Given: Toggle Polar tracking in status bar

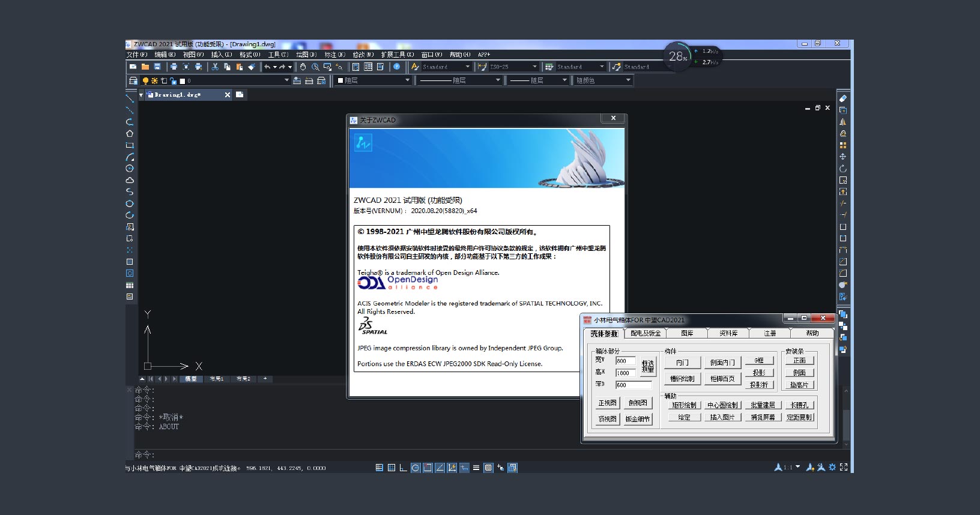Looking at the screenshot, I should point(415,468).
